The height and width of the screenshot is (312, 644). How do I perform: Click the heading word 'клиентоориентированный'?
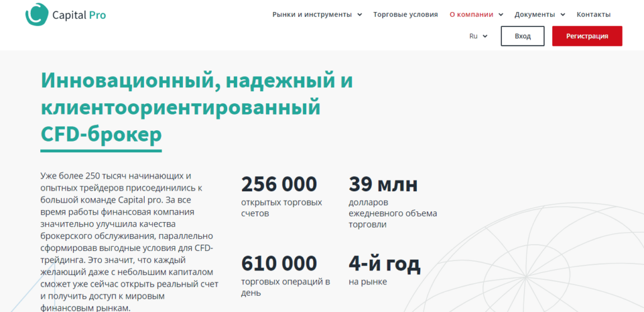pos(180,108)
